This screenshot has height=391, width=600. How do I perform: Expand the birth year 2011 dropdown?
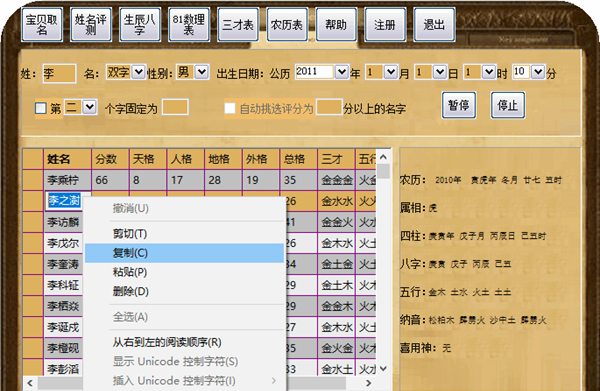341,72
